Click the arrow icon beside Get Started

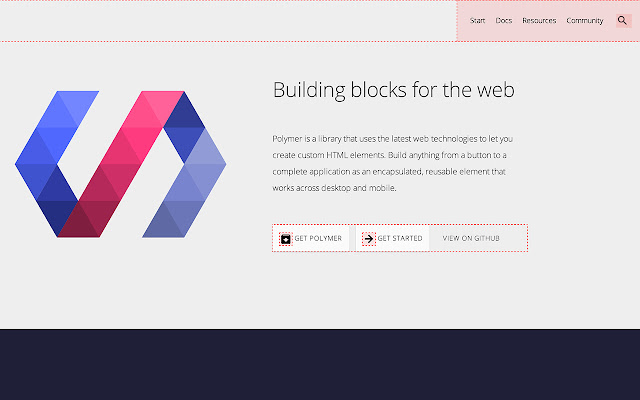368,239
